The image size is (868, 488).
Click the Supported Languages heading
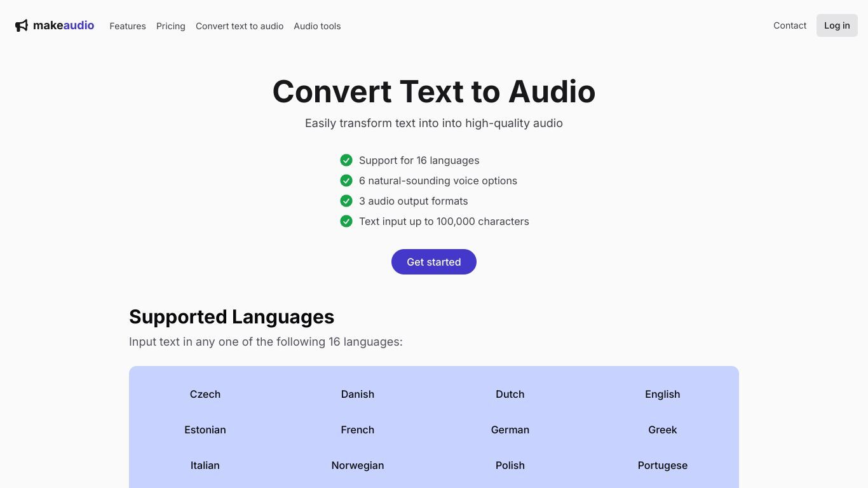tap(231, 316)
